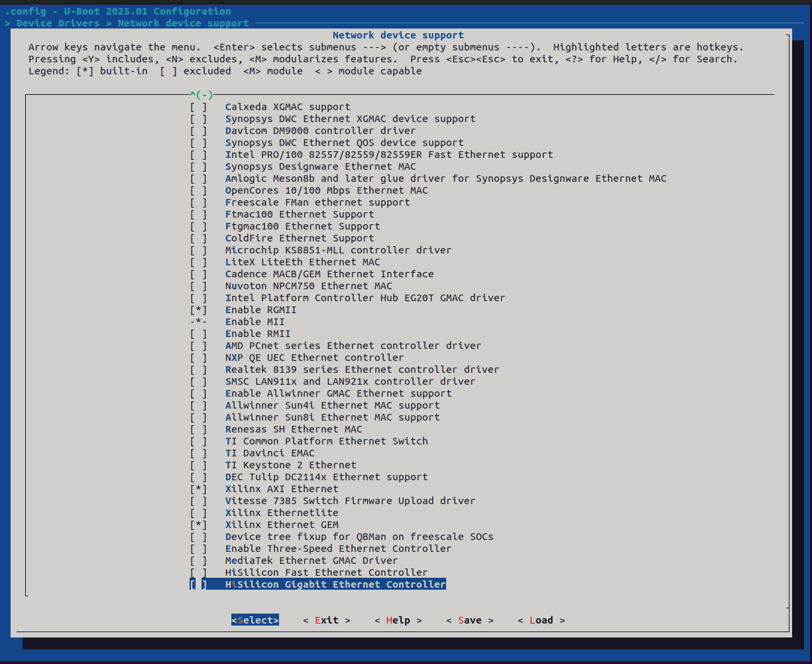Select DEC Tulip DC2114x Ethernet support

tap(327, 477)
